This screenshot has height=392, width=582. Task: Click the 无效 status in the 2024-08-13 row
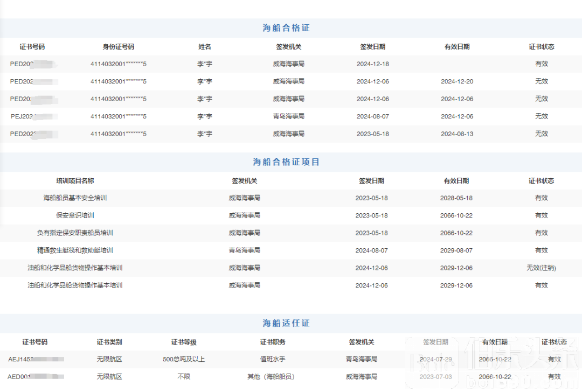coord(542,134)
